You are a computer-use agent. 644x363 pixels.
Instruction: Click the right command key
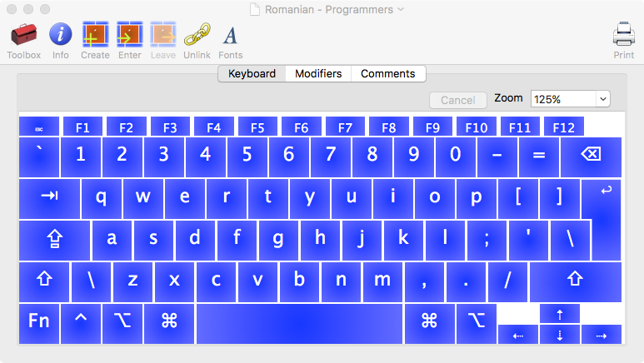(x=430, y=324)
